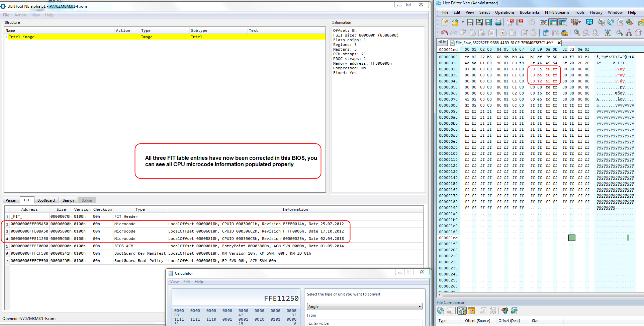Screen dimensions: 644x326
Task: Click the orange HEX DEC icon in File Comparison
Action: click(x=471, y=311)
